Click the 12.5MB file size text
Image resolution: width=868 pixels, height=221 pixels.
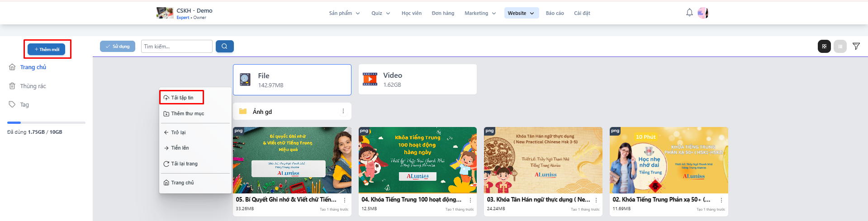(369, 209)
